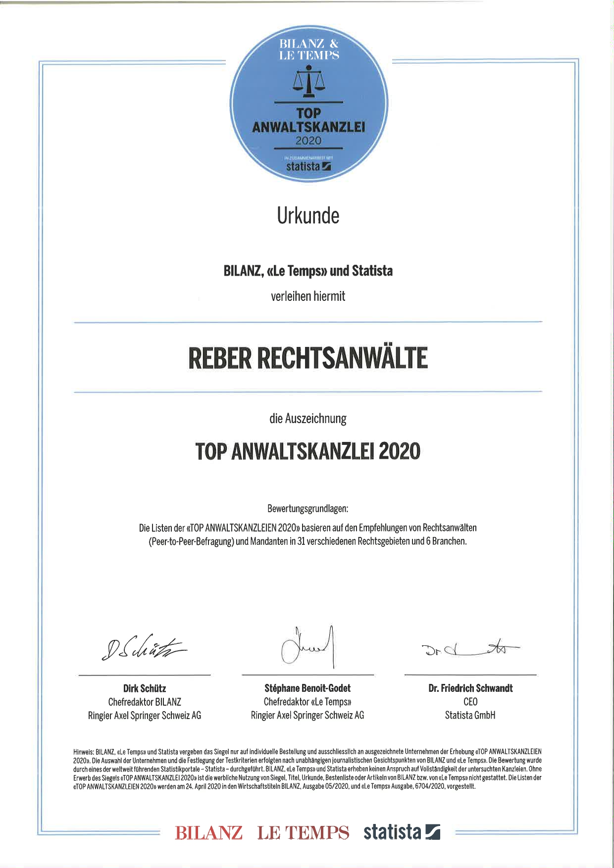The width and height of the screenshot is (614, 868).
Task: Click the name 'Stéphane Benoit-Godet'
Action: click(x=307, y=688)
